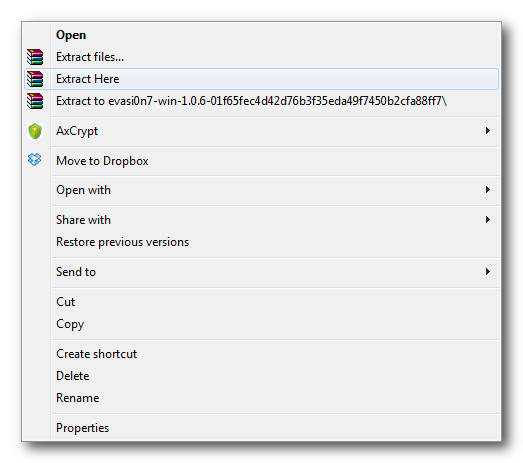This screenshot has width=523, height=463.
Task: Expand the Send to submenu arrow
Action: tap(488, 272)
